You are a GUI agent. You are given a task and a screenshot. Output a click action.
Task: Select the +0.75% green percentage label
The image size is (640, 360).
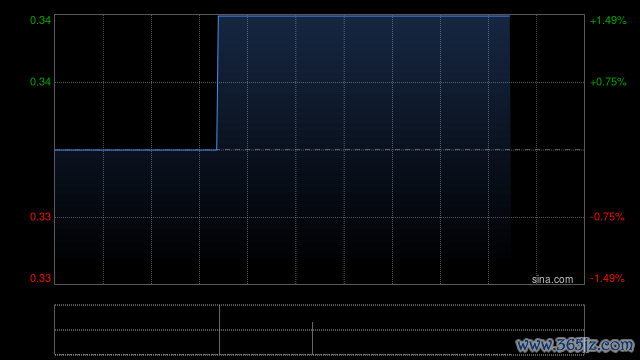click(x=608, y=82)
